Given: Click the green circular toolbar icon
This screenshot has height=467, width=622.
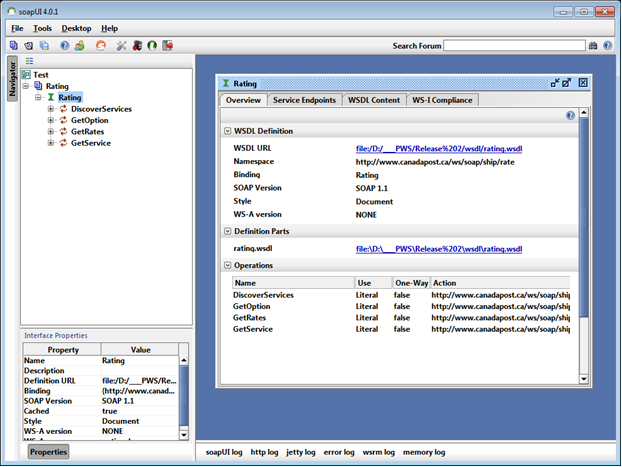Looking at the screenshot, I should coord(152,46).
